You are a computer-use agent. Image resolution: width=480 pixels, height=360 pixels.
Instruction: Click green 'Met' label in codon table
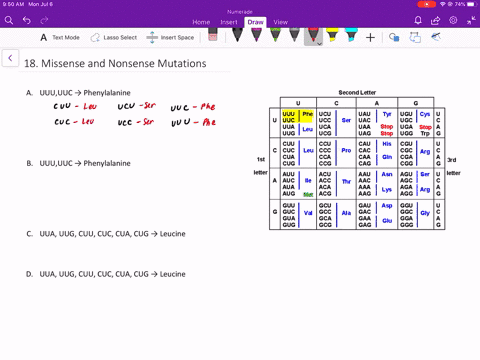308,194
